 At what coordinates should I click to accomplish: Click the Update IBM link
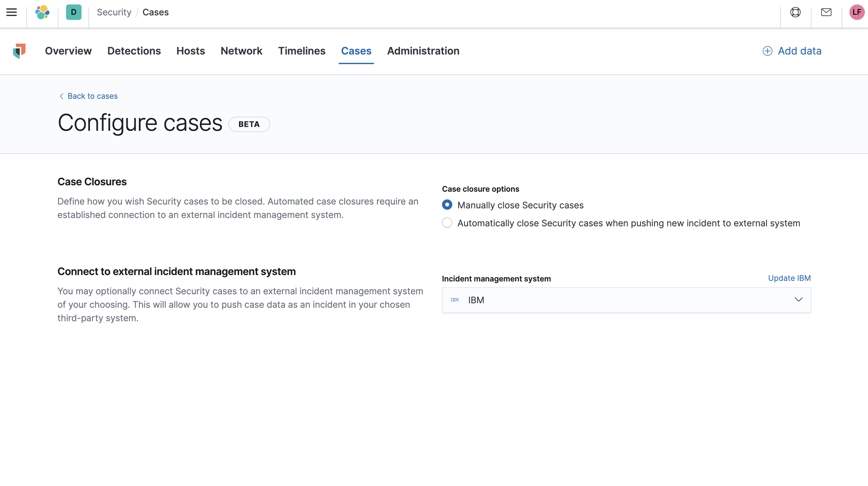pos(789,278)
